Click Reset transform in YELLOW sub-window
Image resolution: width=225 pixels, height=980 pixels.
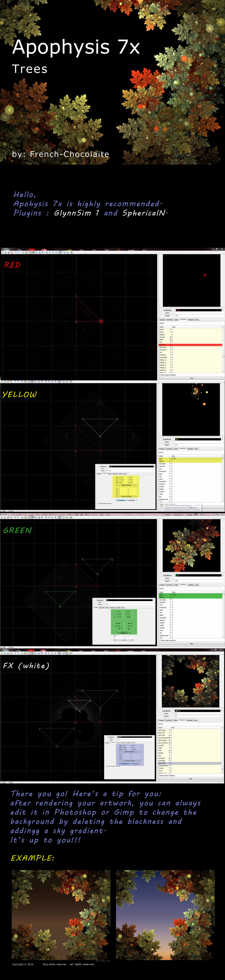126,485
